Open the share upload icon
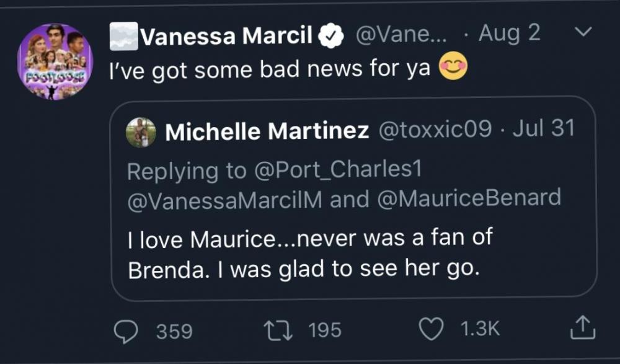620x364 pixels. pos(582,328)
